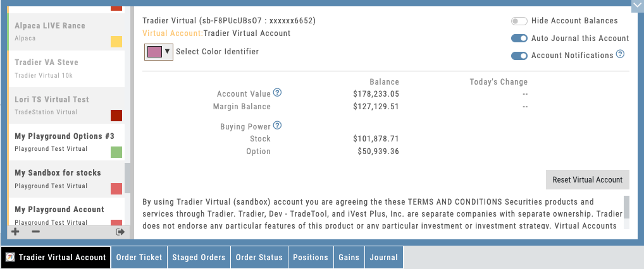Screen dimensions: 644x269
Task: Click Account Notifications help icon
Action: click(x=621, y=55)
